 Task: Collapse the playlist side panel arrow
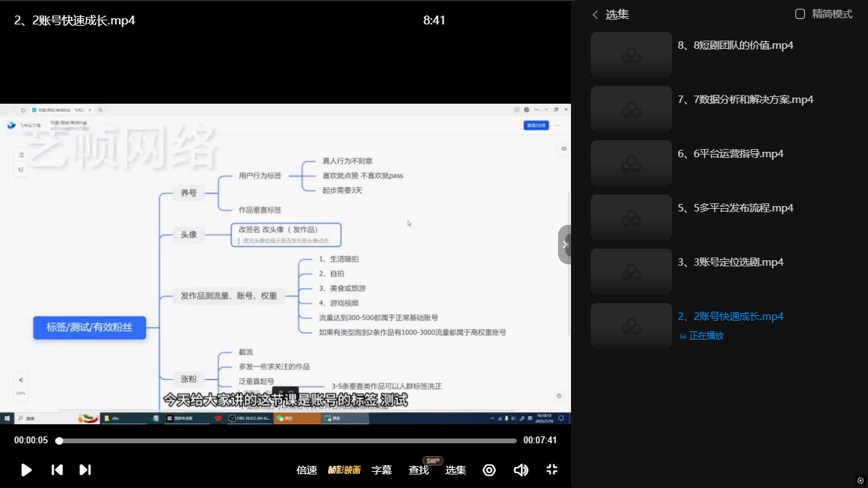pyautogui.click(x=564, y=245)
